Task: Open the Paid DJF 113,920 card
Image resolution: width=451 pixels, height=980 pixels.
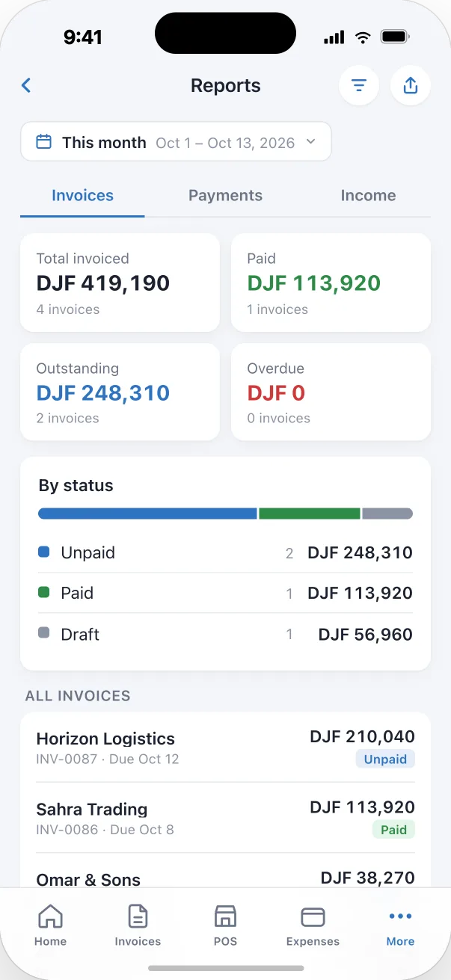Action: coord(331,283)
